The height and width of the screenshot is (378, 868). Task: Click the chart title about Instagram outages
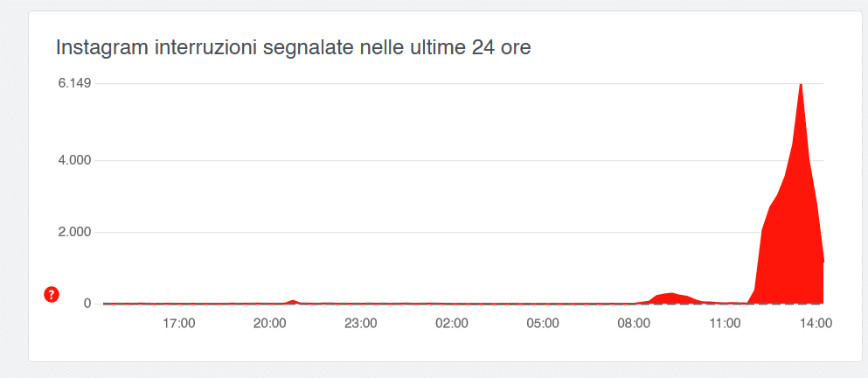294,47
